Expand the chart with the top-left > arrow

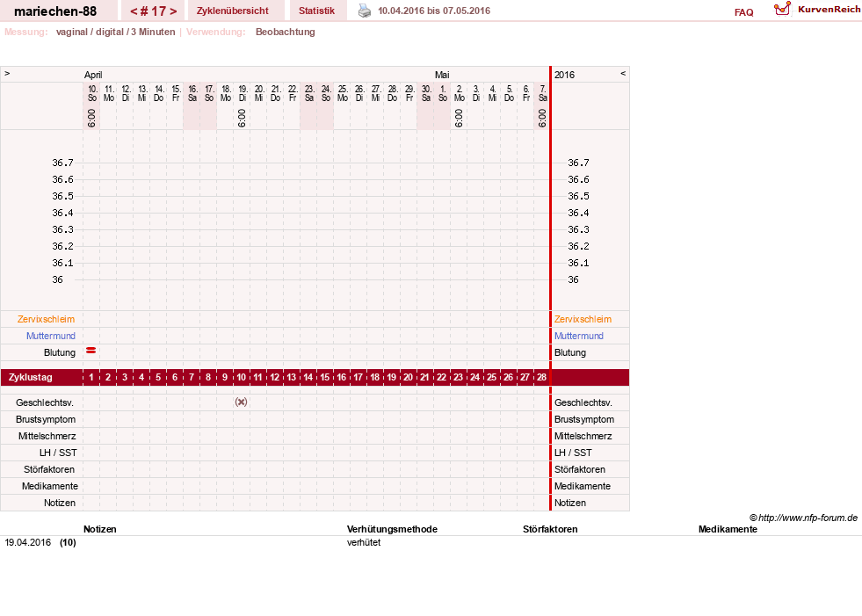pos(7,73)
